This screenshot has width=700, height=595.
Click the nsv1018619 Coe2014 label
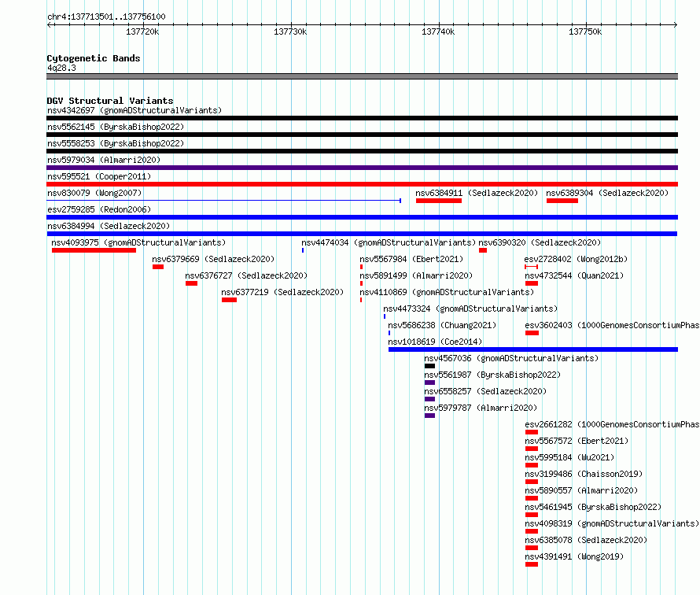(435, 342)
